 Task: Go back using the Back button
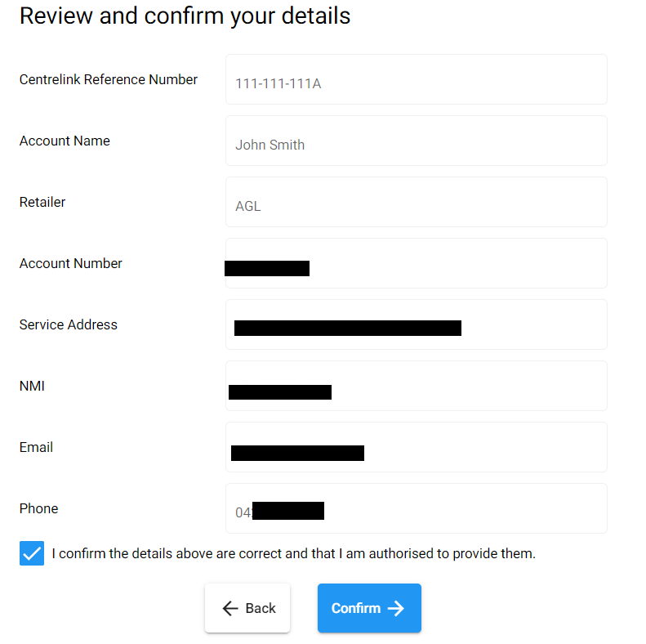(247, 608)
